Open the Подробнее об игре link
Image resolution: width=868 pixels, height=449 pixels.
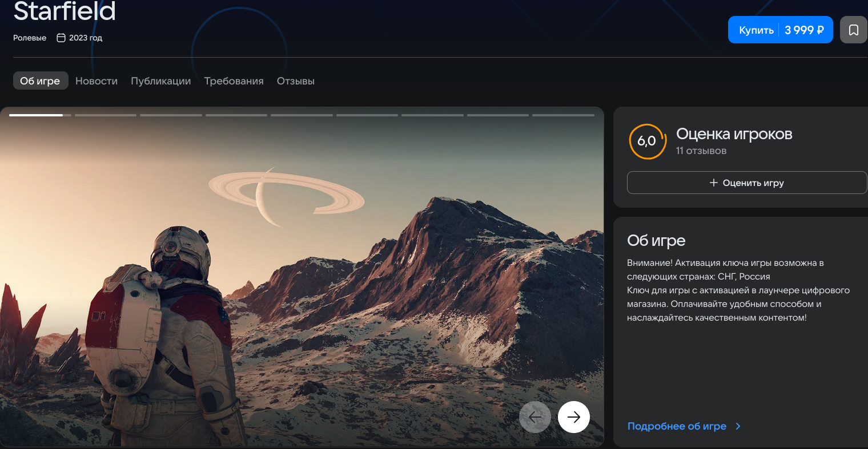coord(684,426)
